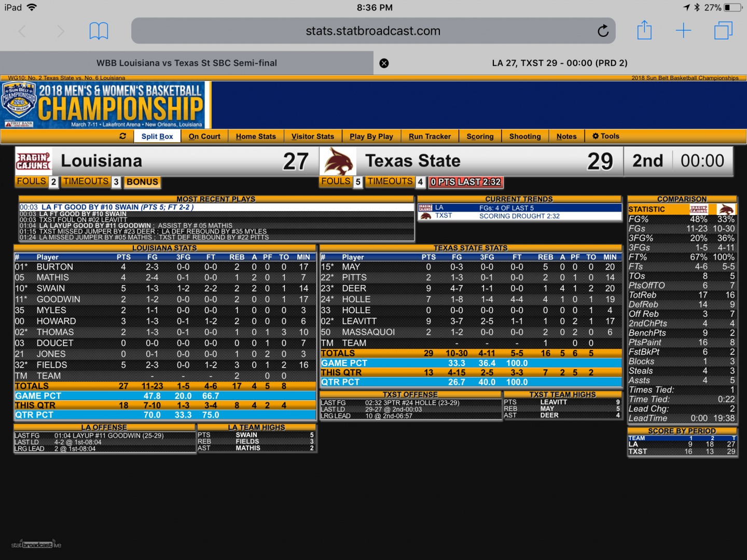Image resolution: width=747 pixels, height=560 pixels.
Task: Open the Shooting stats view
Action: 524,136
